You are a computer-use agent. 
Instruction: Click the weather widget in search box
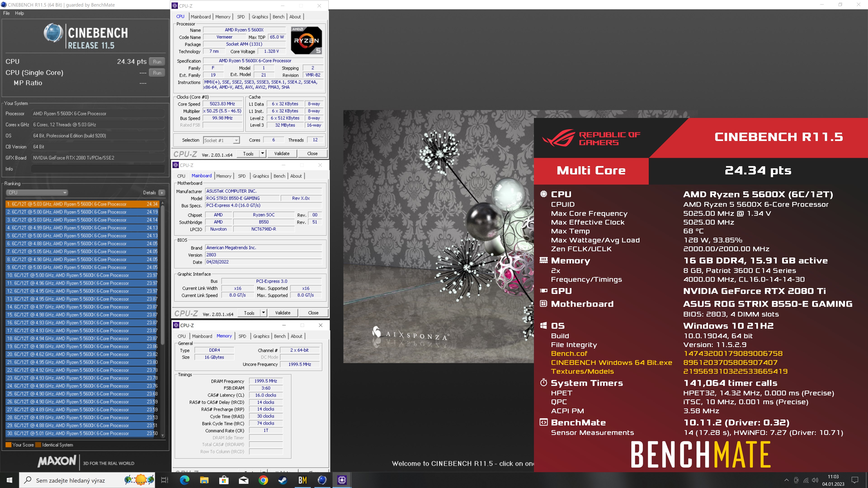[x=139, y=480]
